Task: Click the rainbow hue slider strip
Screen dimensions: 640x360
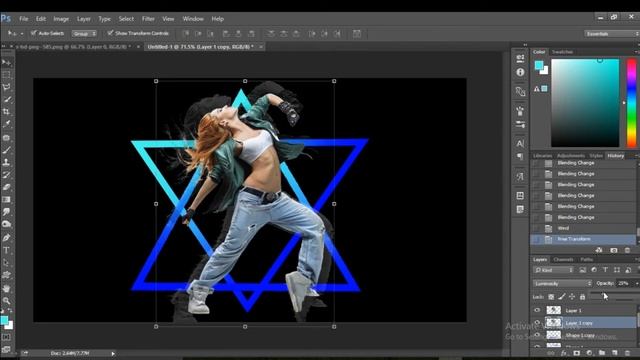Action: [631, 103]
